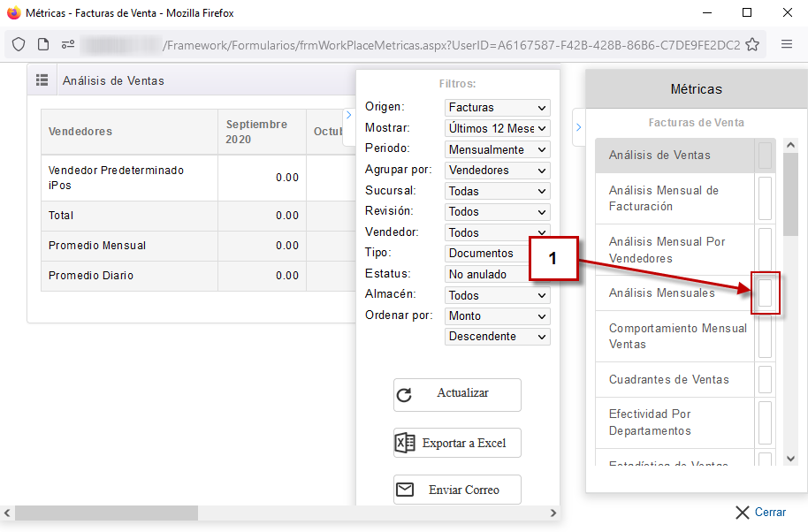Click the page info document icon in address bar
Screen dimensions: 808x532
43,45
